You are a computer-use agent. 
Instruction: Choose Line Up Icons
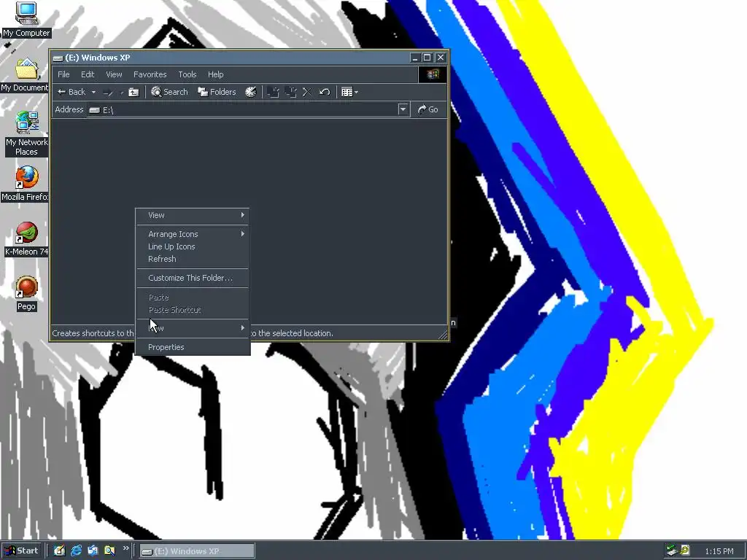[193, 246]
